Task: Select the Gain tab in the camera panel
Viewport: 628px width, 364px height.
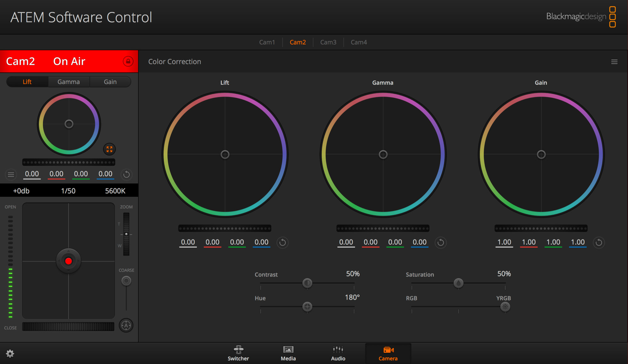Action: (110, 82)
